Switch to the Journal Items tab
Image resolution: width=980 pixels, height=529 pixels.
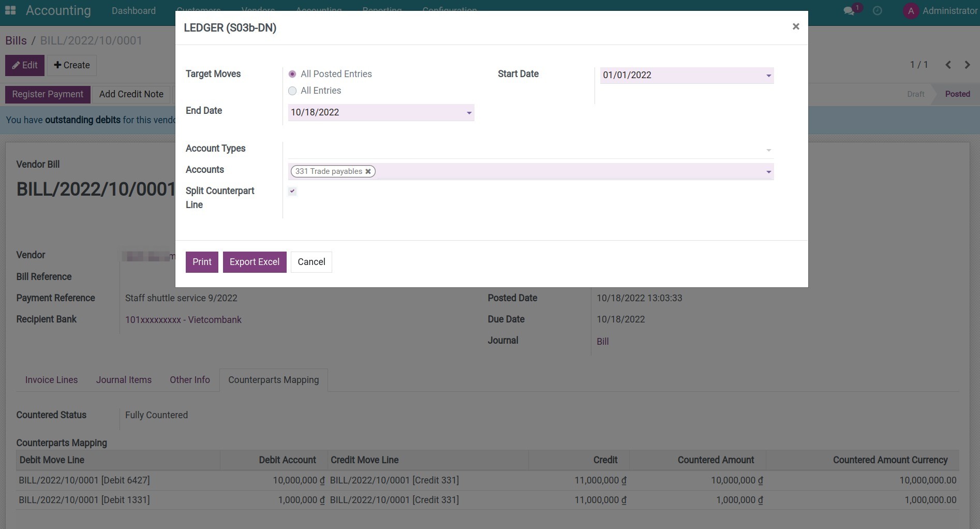tap(124, 380)
